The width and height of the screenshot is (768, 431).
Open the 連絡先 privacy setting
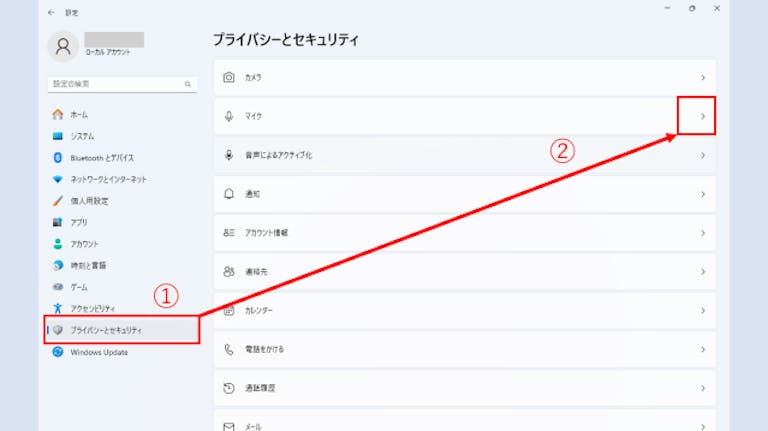(464, 271)
